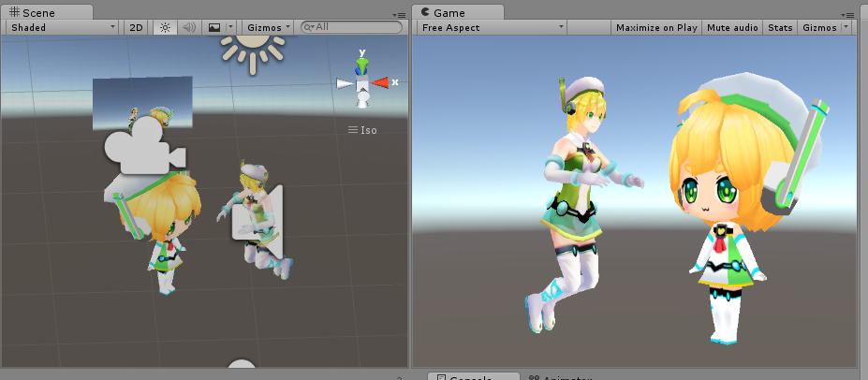Switch to the Game tab

(459, 13)
